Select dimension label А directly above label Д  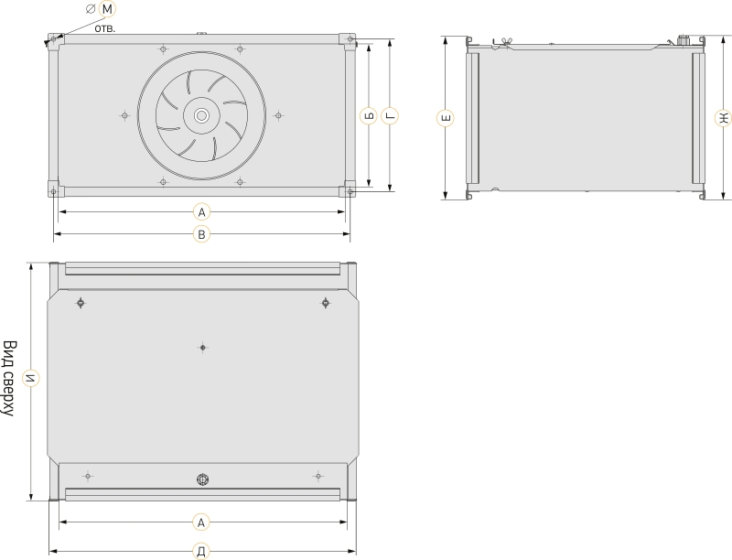201,522
